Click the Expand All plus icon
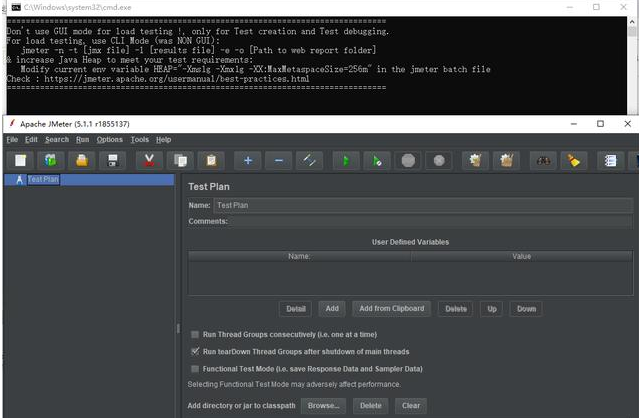 point(248,161)
